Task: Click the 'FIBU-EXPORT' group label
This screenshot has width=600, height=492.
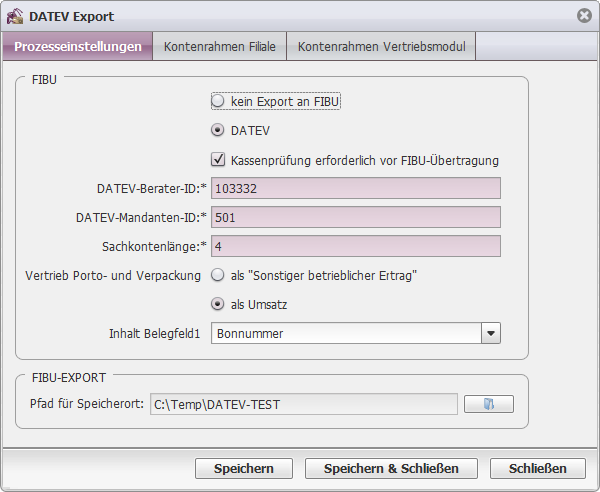Action: (x=69, y=378)
